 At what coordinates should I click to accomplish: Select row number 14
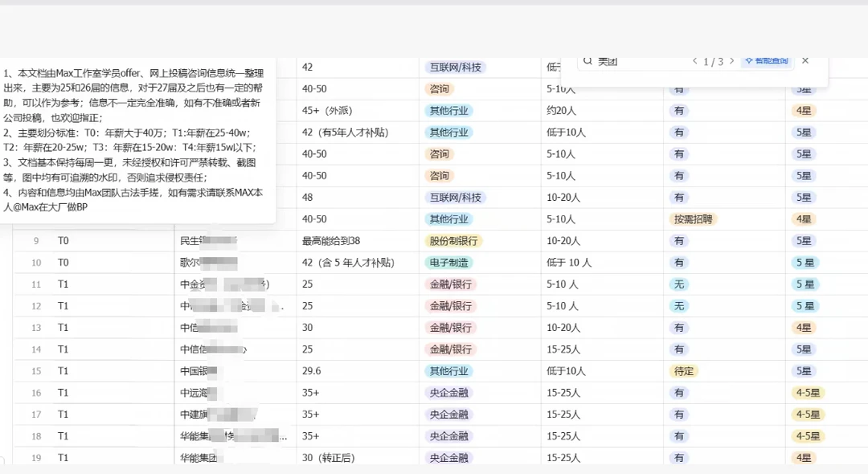tap(36, 349)
